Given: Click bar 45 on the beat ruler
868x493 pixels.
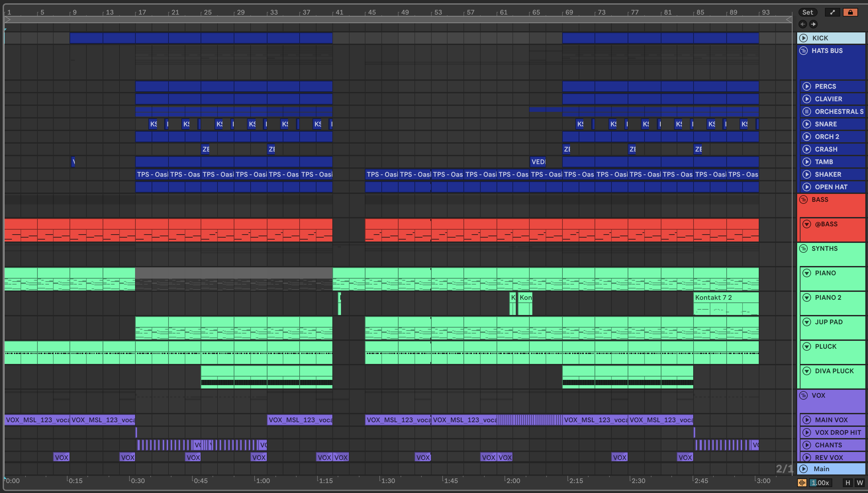Looking at the screenshot, I should (371, 13).
